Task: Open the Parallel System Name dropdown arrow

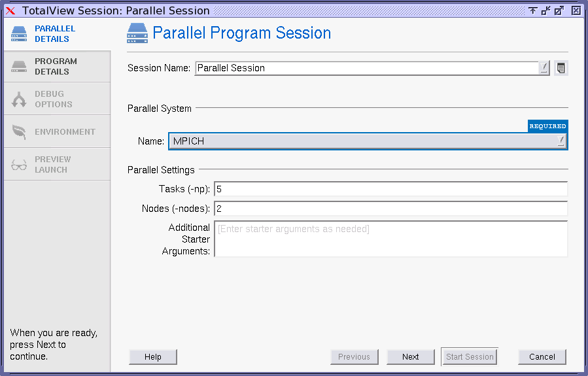Action: click(x=561, y=141)
